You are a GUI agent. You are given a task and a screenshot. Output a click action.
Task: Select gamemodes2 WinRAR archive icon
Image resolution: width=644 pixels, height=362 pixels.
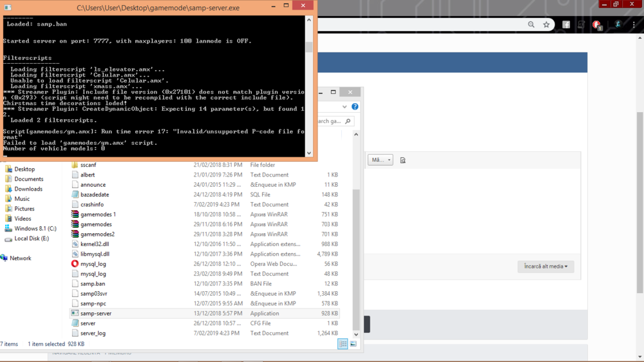click(75, 234)
